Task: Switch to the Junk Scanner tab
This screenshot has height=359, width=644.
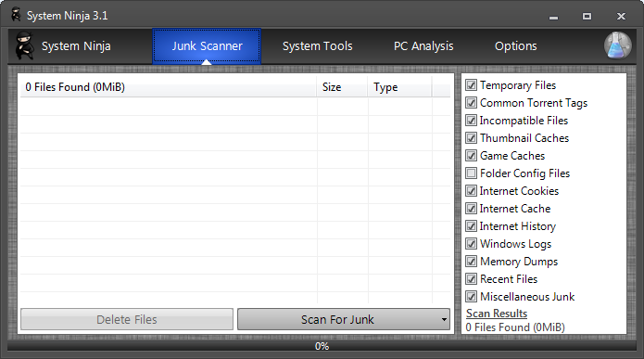Action: [207, 46]
